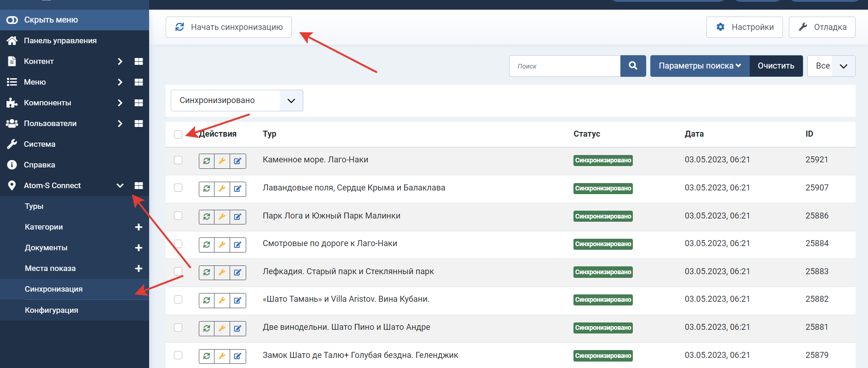Open the Синхронизировано status filter dropdown
Screen dimensions: 868x368
[x=237, y=100]
